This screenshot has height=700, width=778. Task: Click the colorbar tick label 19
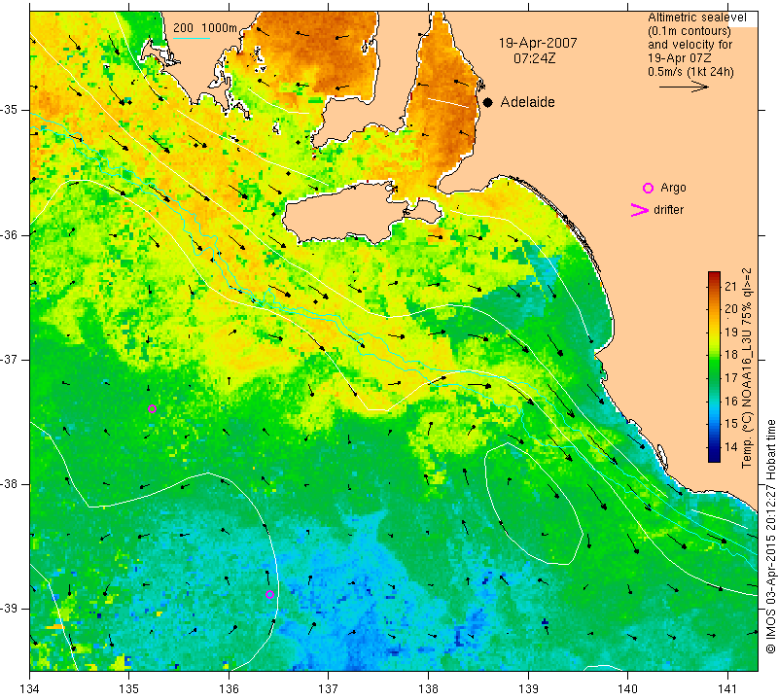[x=731, y=332]
